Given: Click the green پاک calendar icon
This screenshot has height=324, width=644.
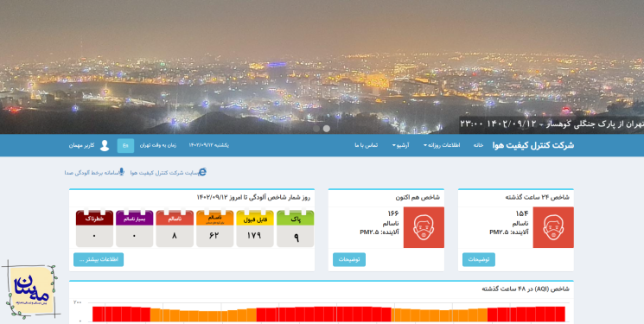Looking at the screenshot, I should (x=296, y=229).
